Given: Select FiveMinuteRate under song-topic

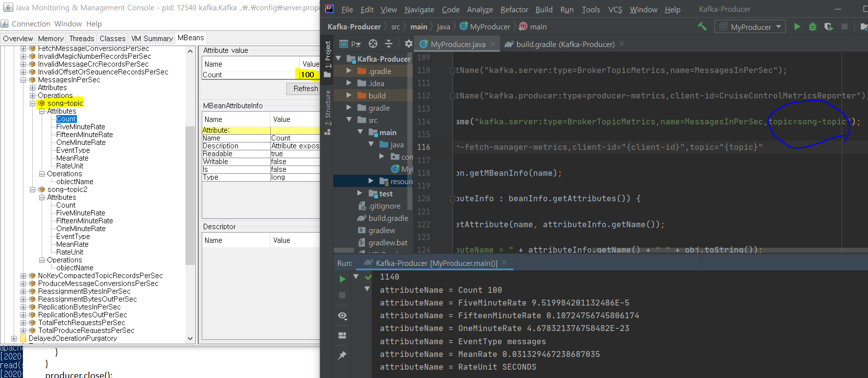Looking at the screenshot, I should (81, 127).
